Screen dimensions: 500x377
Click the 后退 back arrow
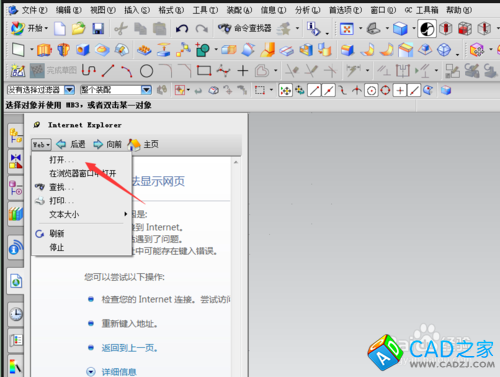[61, 144]
